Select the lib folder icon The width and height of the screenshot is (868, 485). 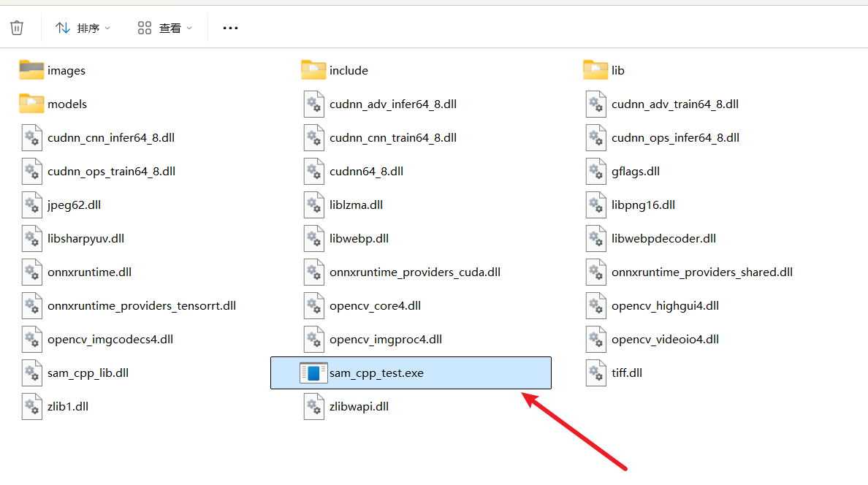595,70
